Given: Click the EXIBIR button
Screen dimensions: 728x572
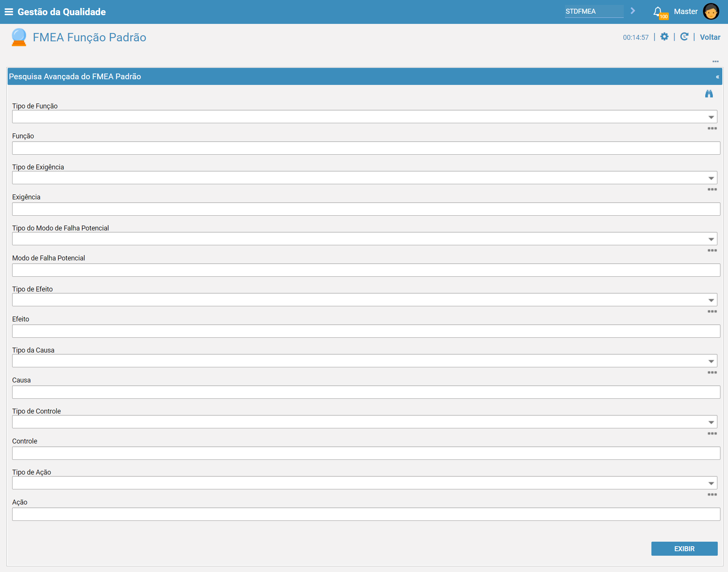Looking at the screenshot, I should (684, 549).
